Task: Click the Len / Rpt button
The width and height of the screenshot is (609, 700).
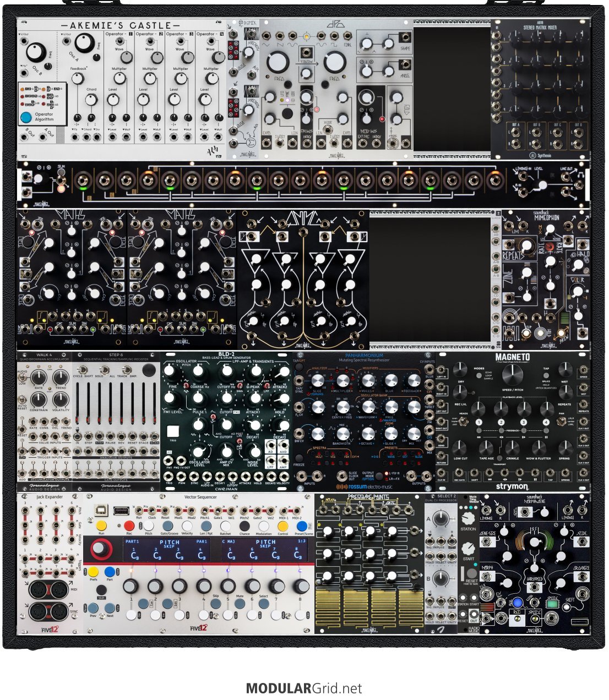Action: coord(206,526)
